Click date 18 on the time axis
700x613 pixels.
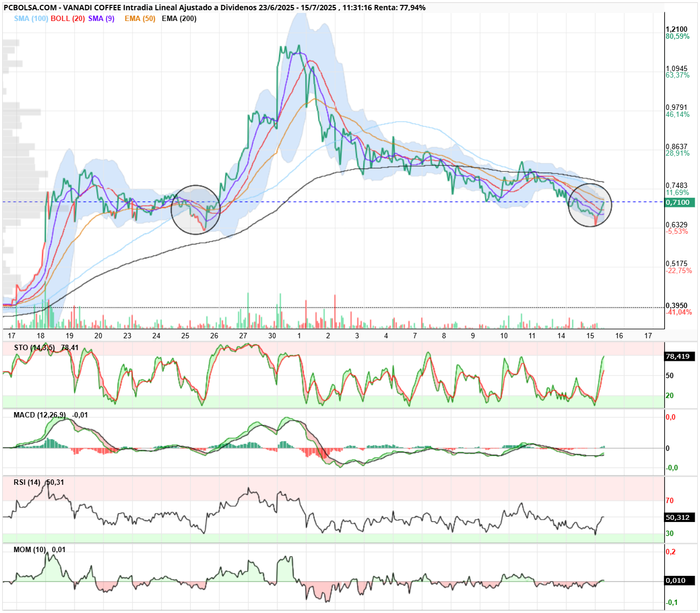[40, 336]
